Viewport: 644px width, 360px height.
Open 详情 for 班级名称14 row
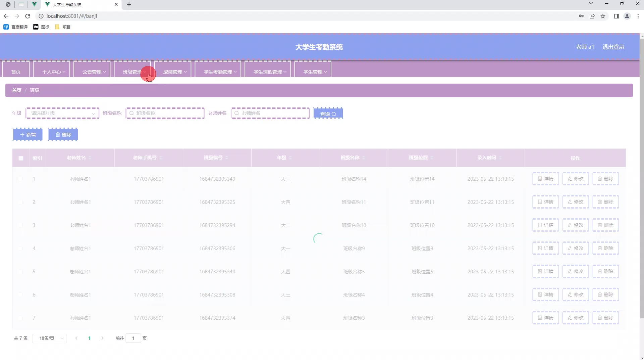545,179
